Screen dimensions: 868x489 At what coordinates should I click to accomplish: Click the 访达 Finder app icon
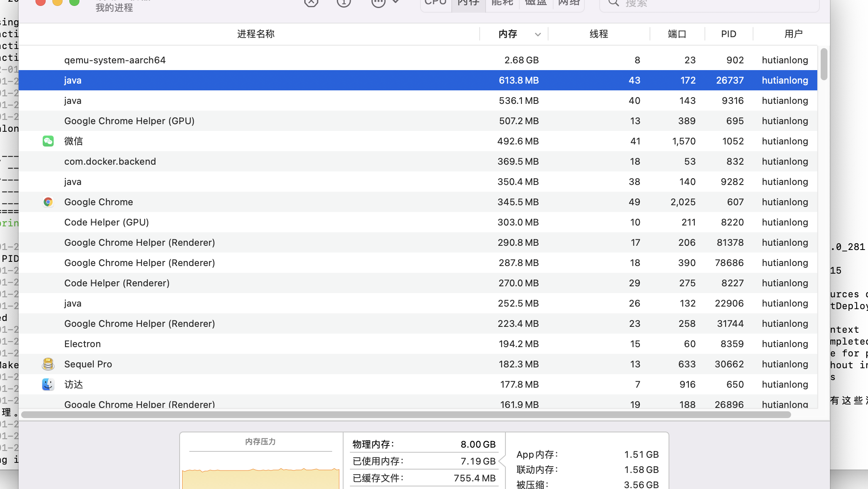[x=48, y=384]
